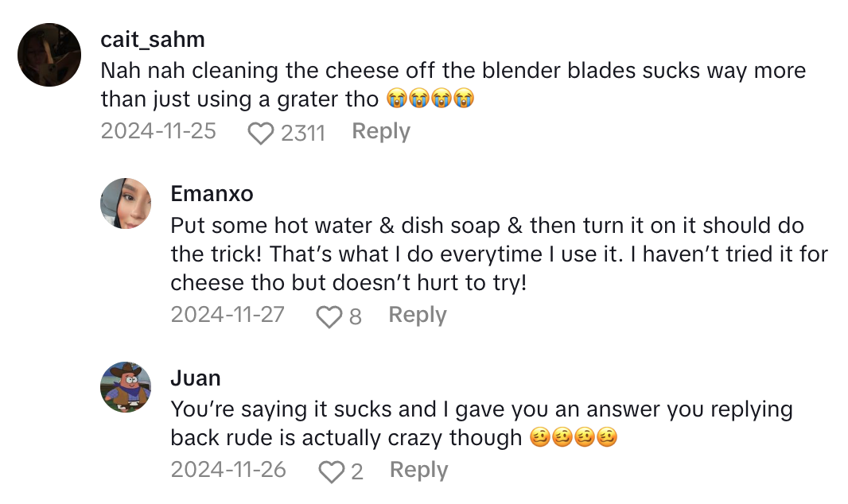Like Juan's comment using the heart icon
Screen dimensions: 848x504
334,471
